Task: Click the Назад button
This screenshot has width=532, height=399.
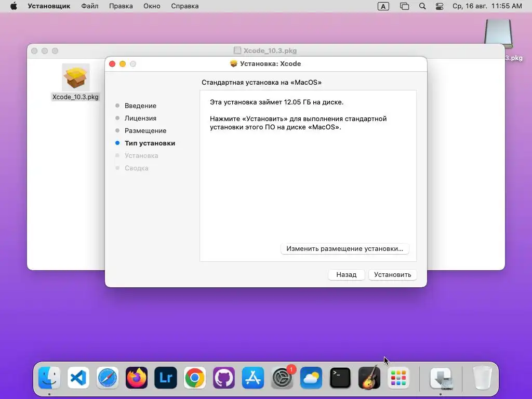Action: click(x=347, y=274)
